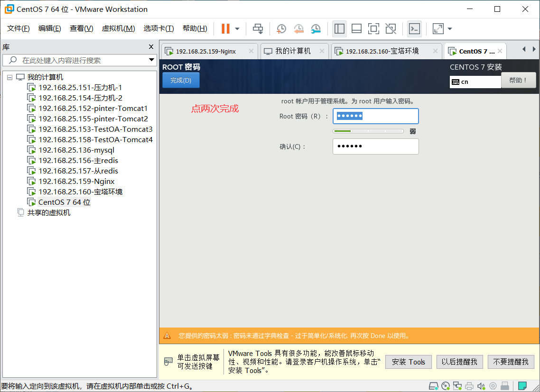Select 192.168.25.153-TestOA-Tomcat3 in library
Screen dimensions: 540x392
click(95, 129)
